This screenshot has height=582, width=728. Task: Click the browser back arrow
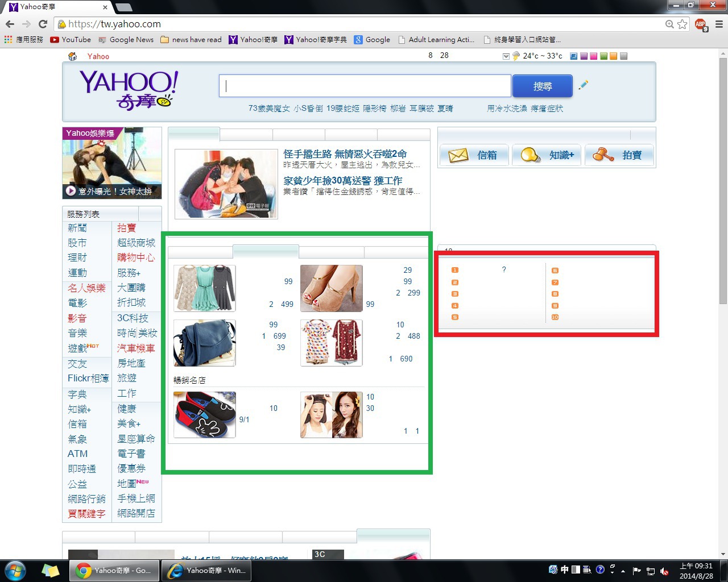(10, 24)
